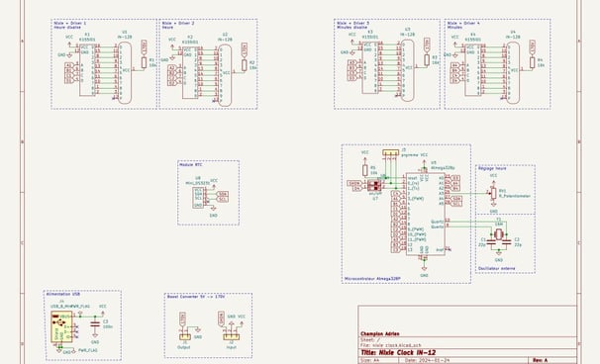Select capacitor C1 22p
600x364 pixels.
pyautogui.click(x=491, y=241)
